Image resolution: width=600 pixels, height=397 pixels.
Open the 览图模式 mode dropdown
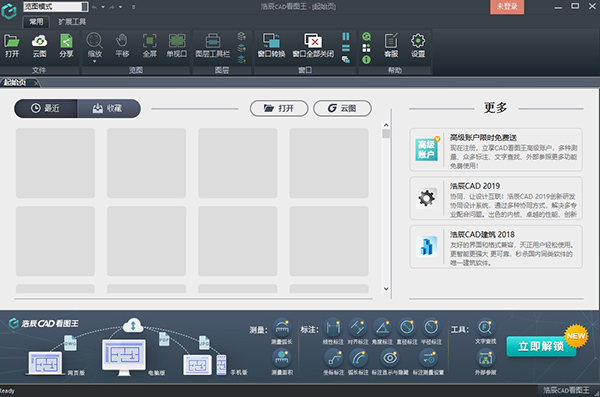[x=55, y=7]
